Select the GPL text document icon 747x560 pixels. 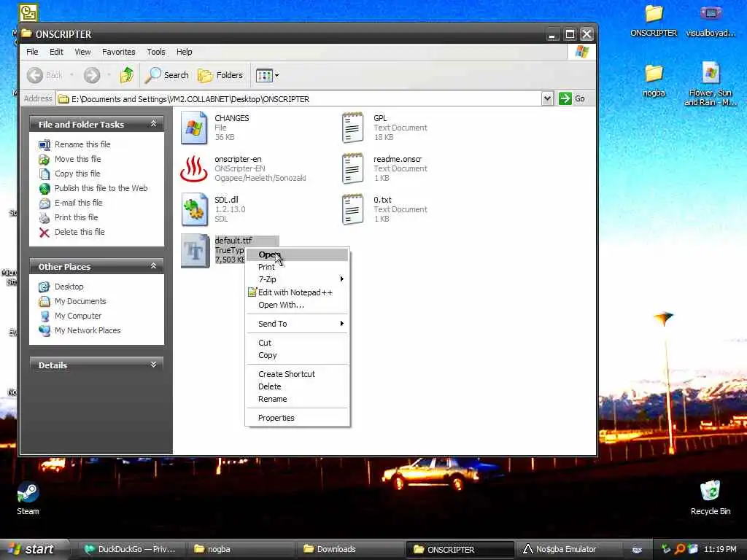pos(352,128)
